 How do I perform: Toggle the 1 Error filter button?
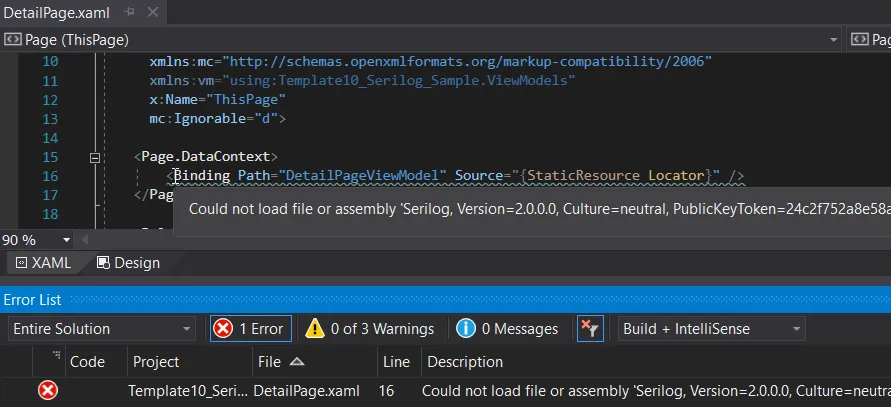251,329
